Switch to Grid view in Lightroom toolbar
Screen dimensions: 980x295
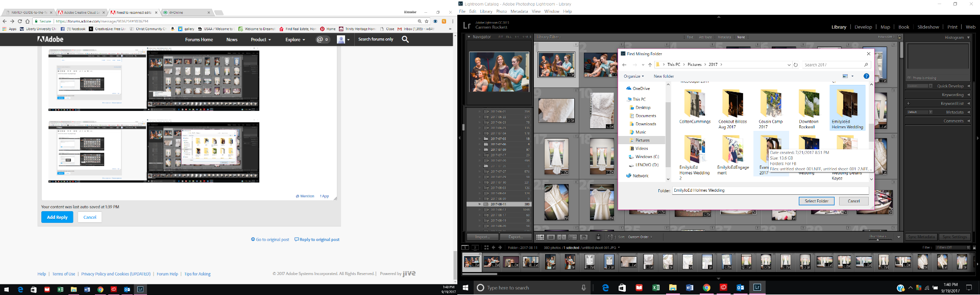[x=540, y=237]
